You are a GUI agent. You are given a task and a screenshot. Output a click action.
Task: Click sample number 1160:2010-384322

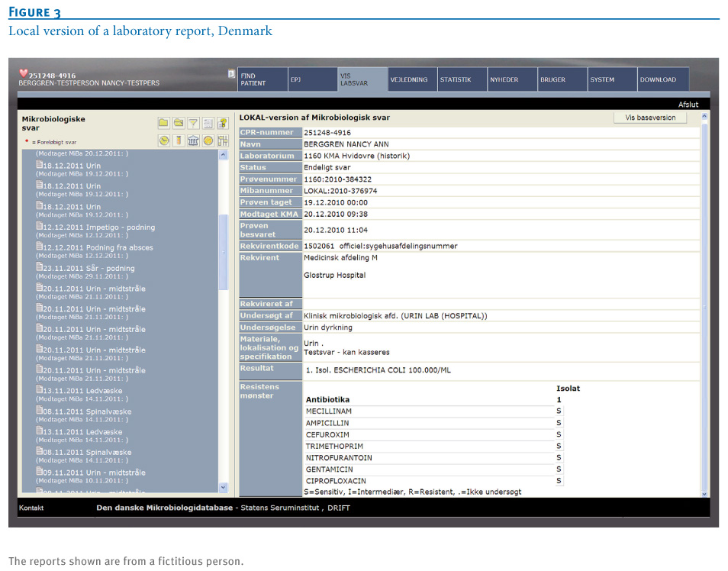tap(337, 179)
